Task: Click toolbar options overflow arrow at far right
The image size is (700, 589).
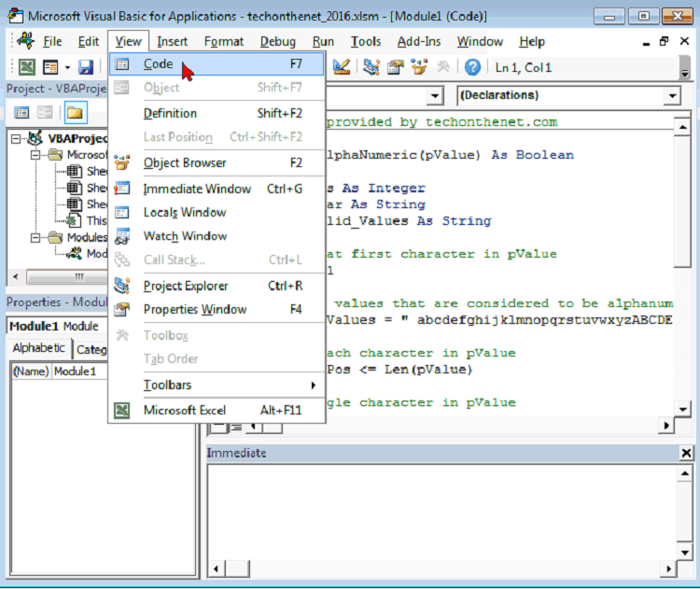Action: coord(685,68)
